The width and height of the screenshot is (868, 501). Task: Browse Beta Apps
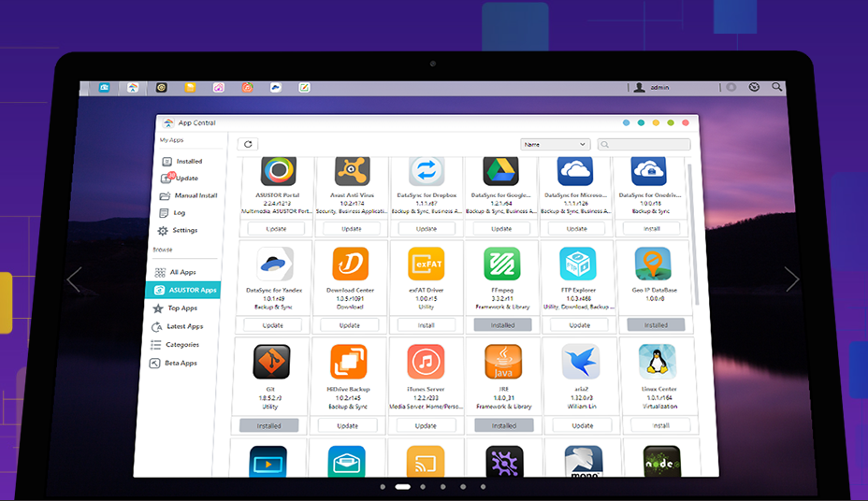click(x=173, y=363)
